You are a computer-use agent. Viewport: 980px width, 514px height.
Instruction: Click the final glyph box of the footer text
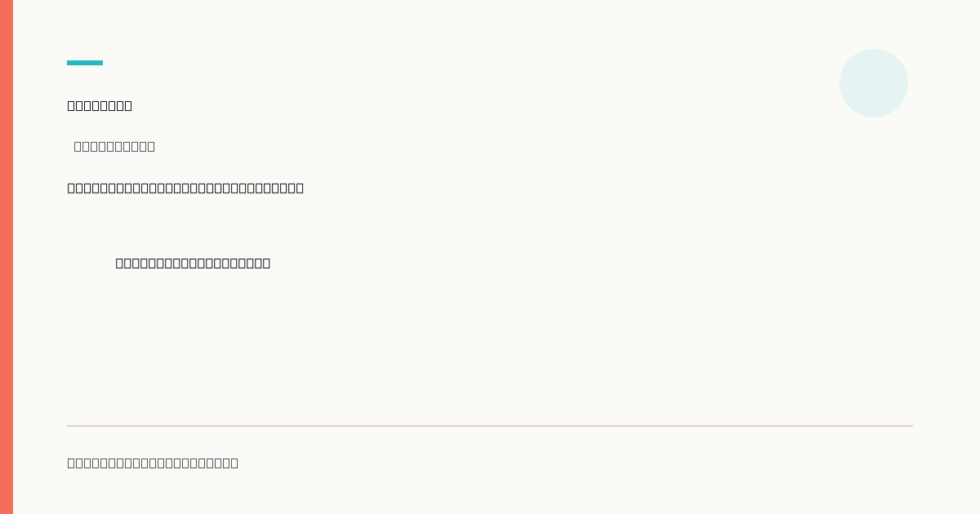234,463
